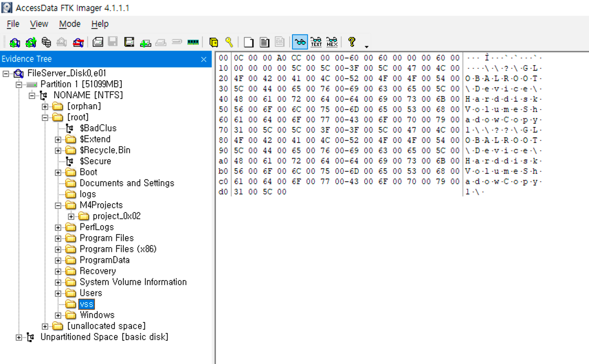The height and width of the screenshot is (364, 589).
Task: Collapse the FileServer_Disk0.e01 node
Action: [x=6, y=73]
